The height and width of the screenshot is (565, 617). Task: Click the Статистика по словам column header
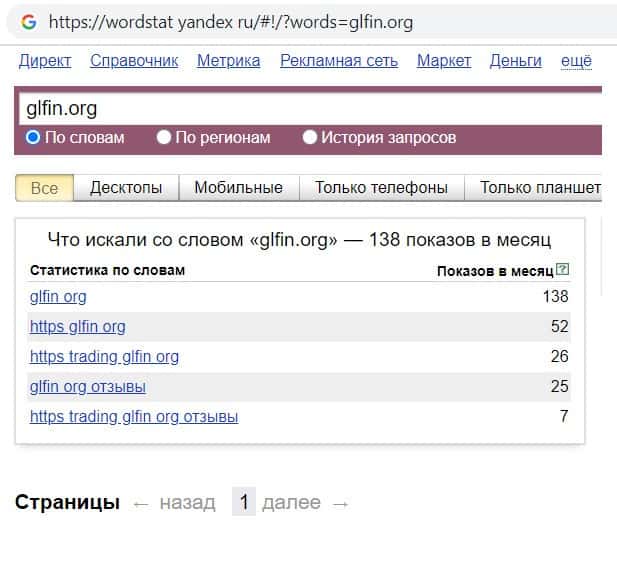[x=107, y=270]
